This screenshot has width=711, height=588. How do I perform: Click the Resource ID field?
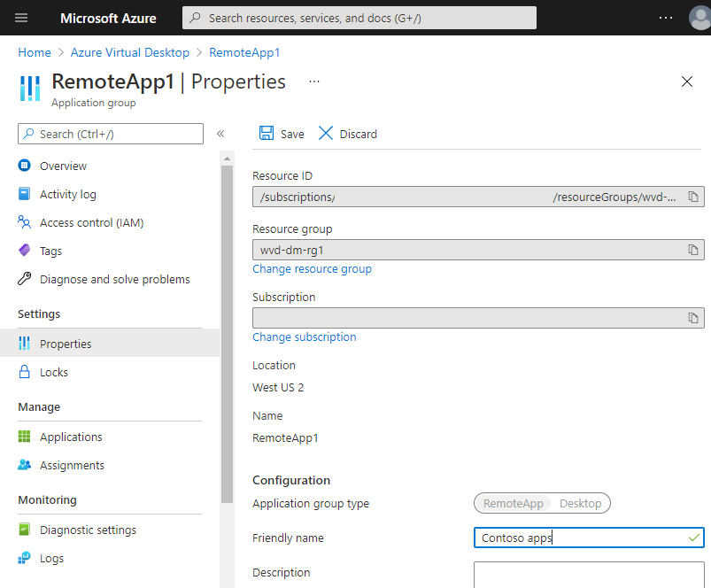pos(478,197)
